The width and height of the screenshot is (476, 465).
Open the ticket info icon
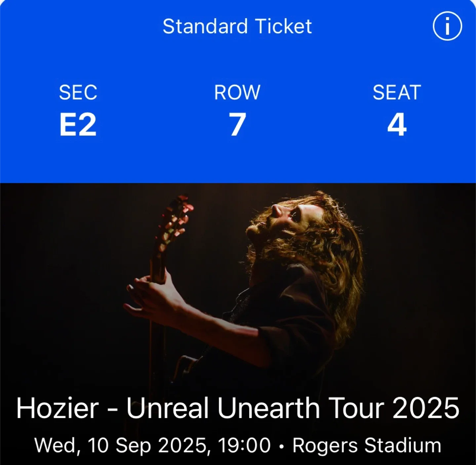click(x=447, y=26)
